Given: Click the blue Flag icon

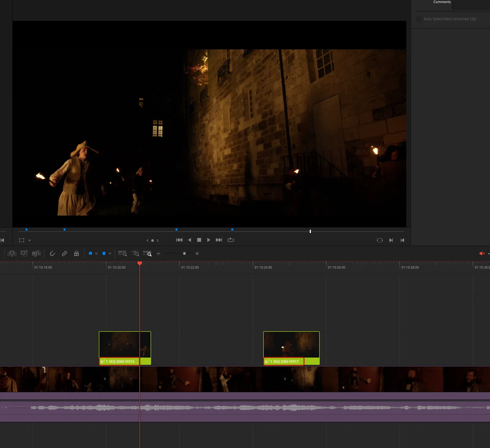Looking at the screenshot, I should click(90, 254).
